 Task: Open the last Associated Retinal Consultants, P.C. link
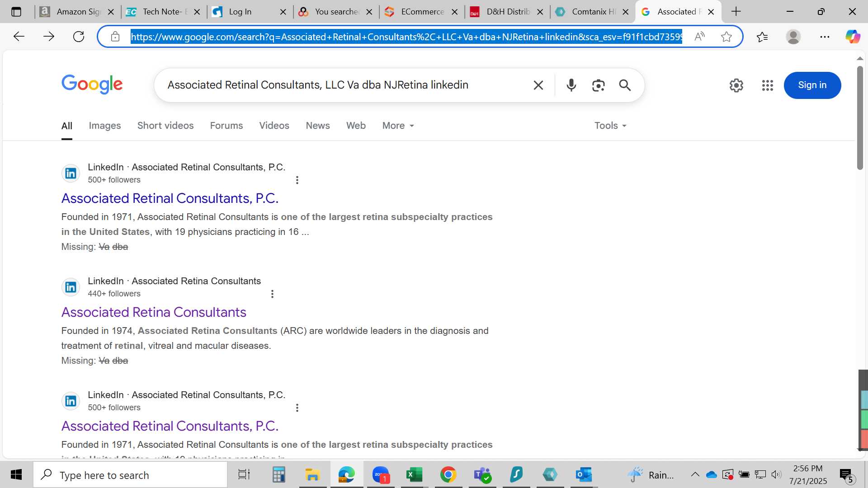pyautogui.click(x=170, y=426)
